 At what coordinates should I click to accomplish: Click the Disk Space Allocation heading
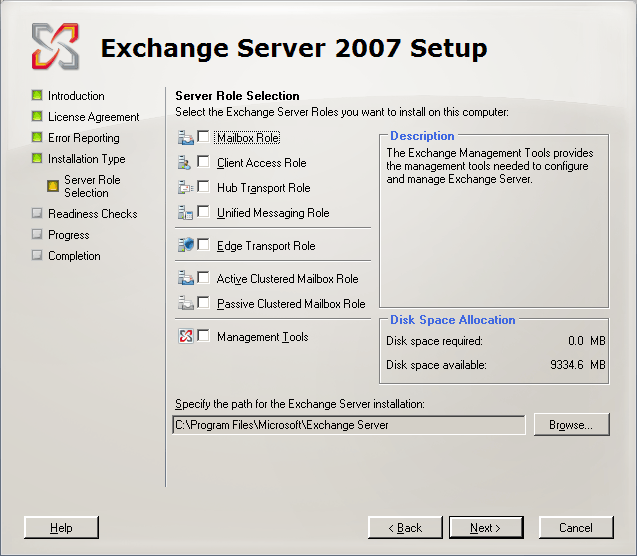click(x=453, y=320)
